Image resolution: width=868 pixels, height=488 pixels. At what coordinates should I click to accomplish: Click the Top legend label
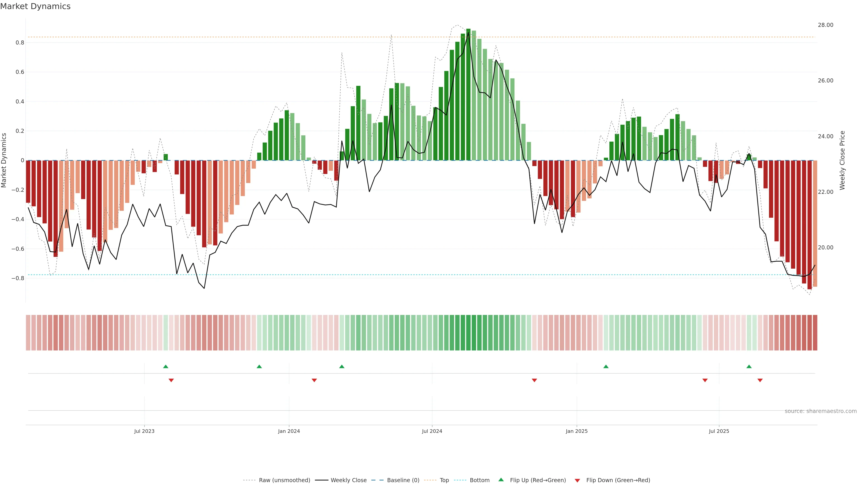click(x=444, y=480)
